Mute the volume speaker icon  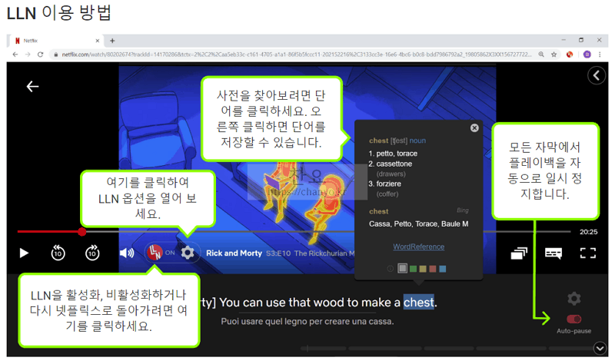click(127, 253)
